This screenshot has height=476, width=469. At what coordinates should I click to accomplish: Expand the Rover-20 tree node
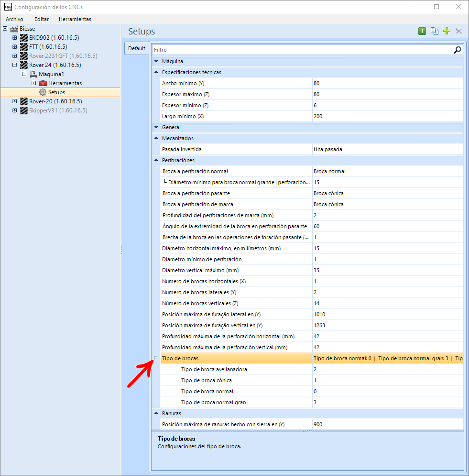coord(14,101)
